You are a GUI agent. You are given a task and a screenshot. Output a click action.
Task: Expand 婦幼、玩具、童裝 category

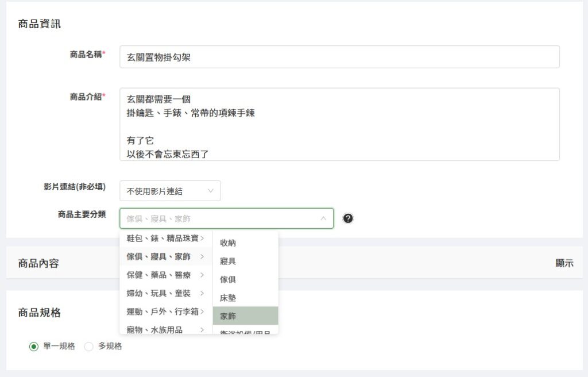point(165,293)
